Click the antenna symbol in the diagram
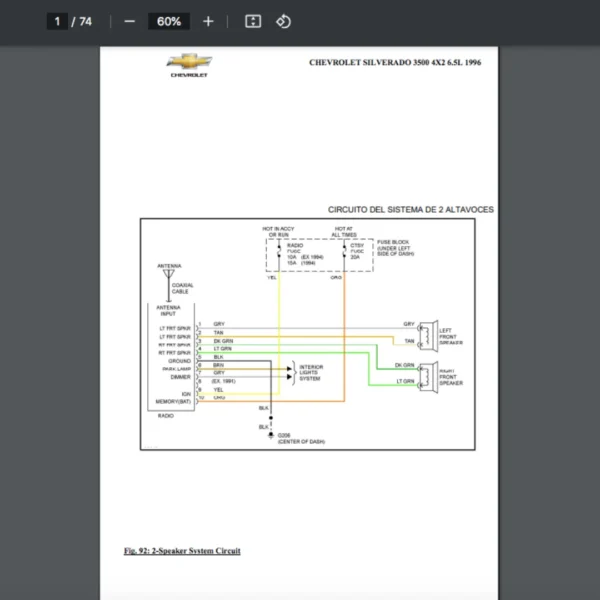The image size is (600, 600). (167, 273)
